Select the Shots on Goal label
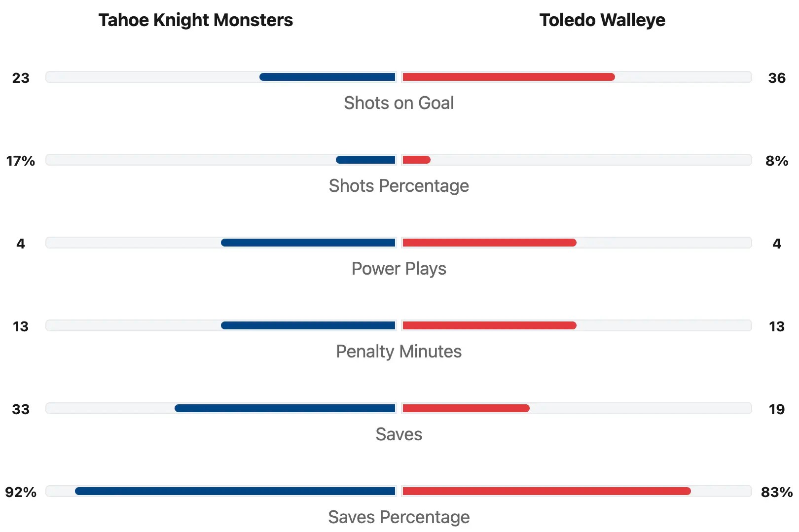Image resolution: width=799 pixels, height=532 pixels. tap(399, 103)
